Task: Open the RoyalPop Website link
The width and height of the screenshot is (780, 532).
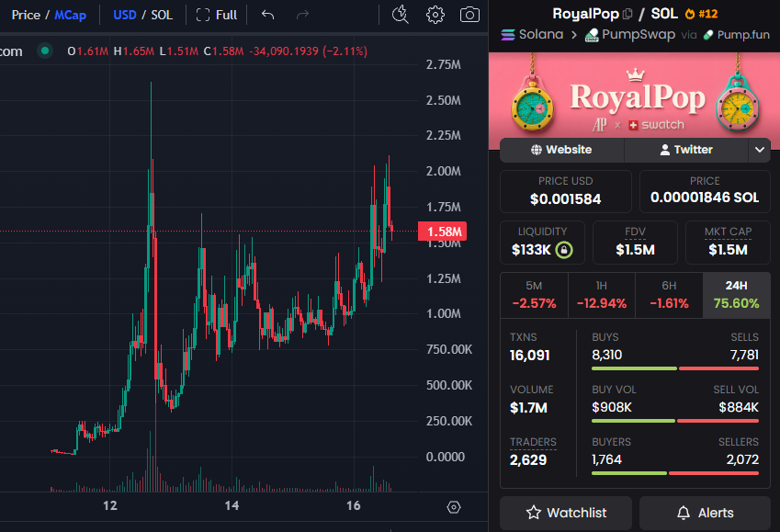Action: (561, 150)
